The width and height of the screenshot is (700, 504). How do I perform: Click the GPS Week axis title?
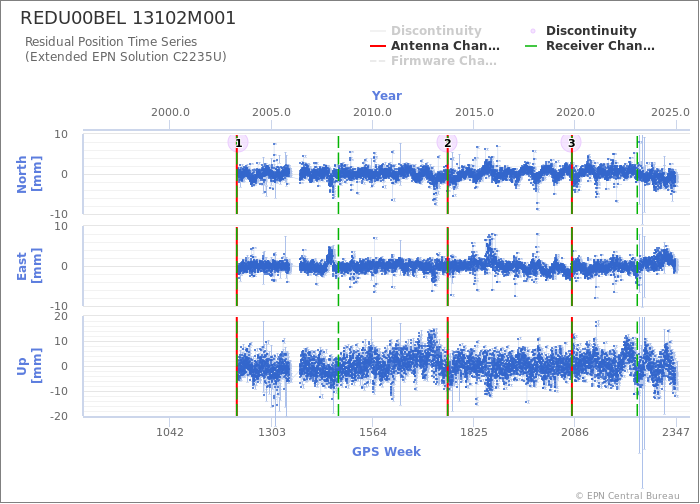pos(386,451)
